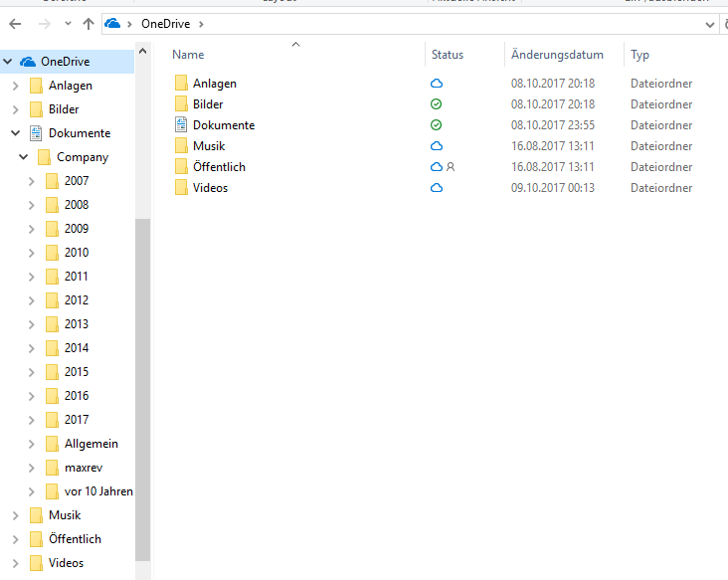This screenshot has width=728, height=580.
Task: Open recent locations dropdown arrow
Action: click(x=68, y=23)
